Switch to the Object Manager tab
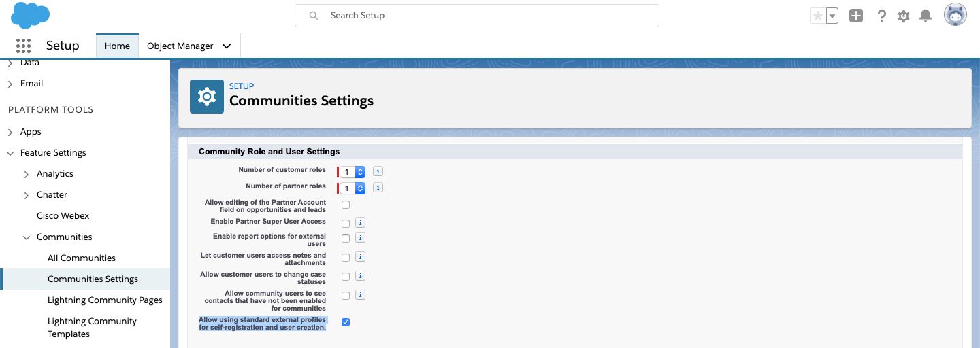The height and width of the screenshot is (348, 980). (189, 46)
